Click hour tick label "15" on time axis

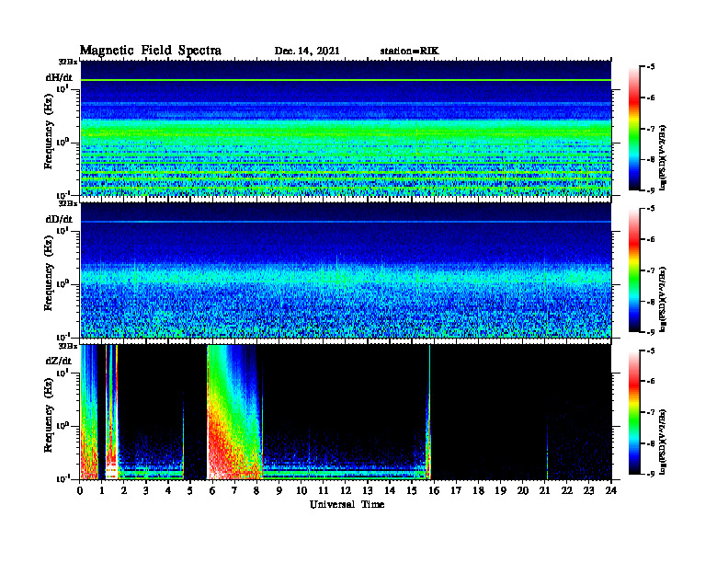point(412,491)
